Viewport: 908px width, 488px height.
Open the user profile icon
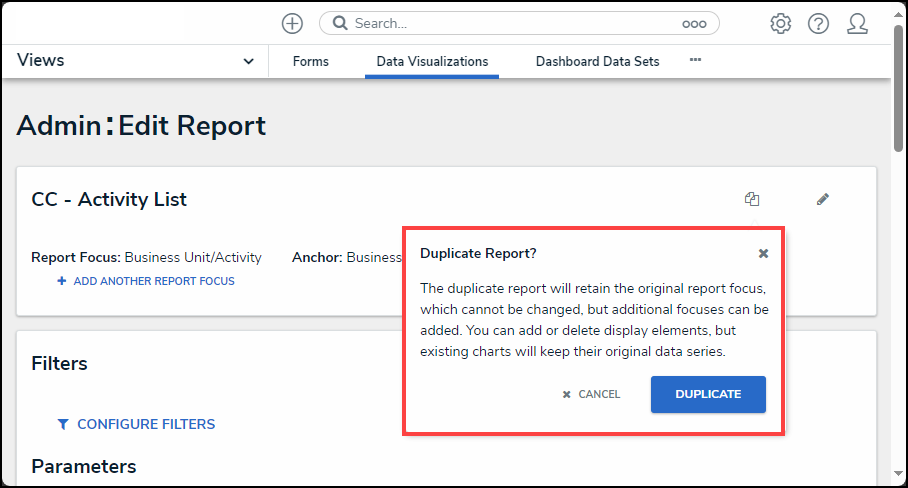(x=857, y=23)
